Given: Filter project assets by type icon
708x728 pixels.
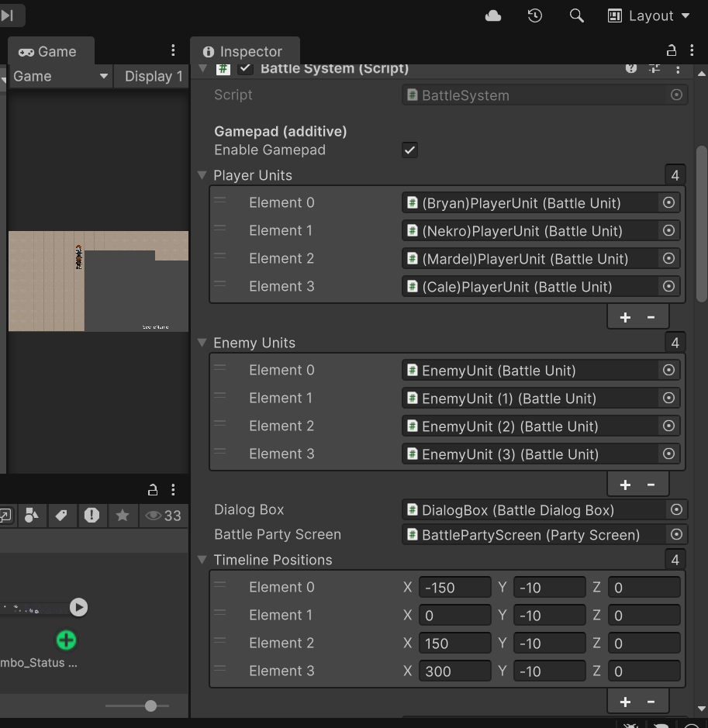Looking at the screenshot, I should 31,516.
